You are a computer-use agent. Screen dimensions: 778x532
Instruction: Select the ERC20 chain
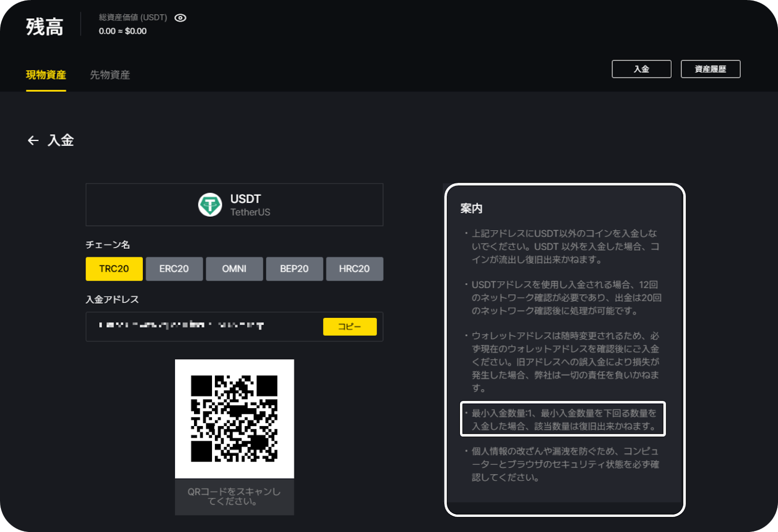pos(174,269)
